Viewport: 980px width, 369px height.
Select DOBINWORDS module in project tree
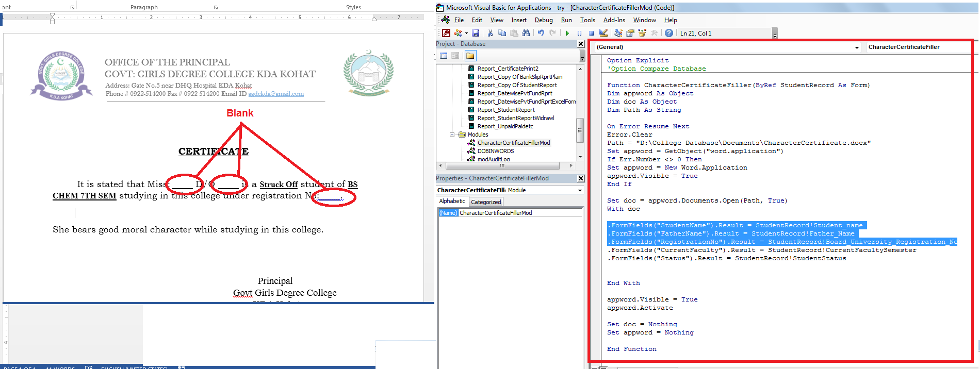[495, 151]
